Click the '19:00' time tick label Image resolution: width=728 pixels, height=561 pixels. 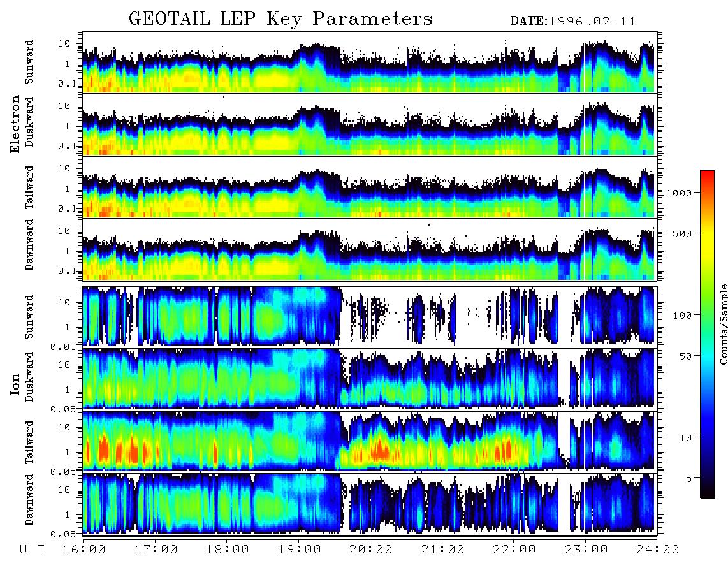(300, 550)
